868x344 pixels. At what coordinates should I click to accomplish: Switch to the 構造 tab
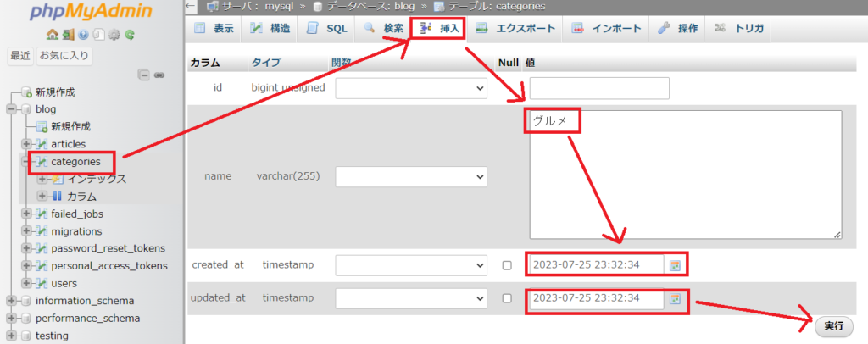tap(270, 29)
